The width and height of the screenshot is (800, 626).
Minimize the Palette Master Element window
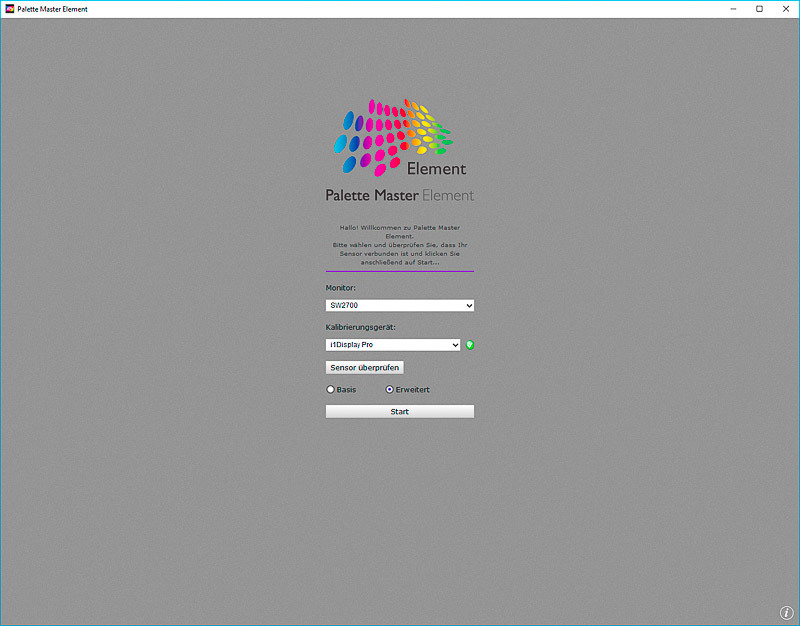(733, 9)
